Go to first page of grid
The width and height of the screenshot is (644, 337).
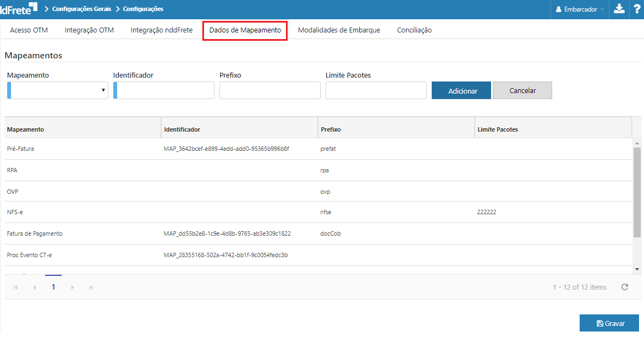coord(15,287)
